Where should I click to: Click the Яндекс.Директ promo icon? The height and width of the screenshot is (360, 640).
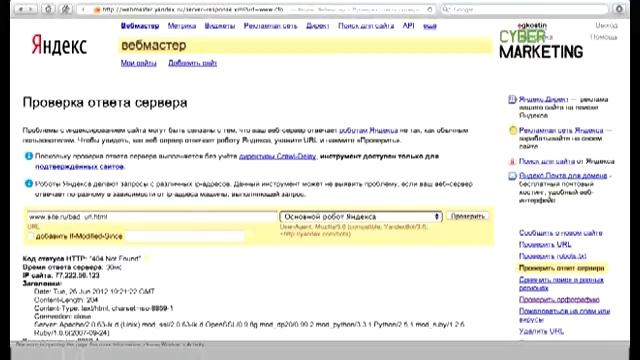tap(512, 100)
